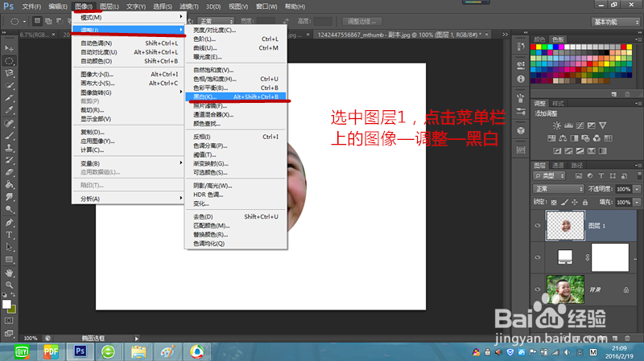The image size is (644, 361).
Task: Select the Pen tool
Action: click(x=9, y=223)
